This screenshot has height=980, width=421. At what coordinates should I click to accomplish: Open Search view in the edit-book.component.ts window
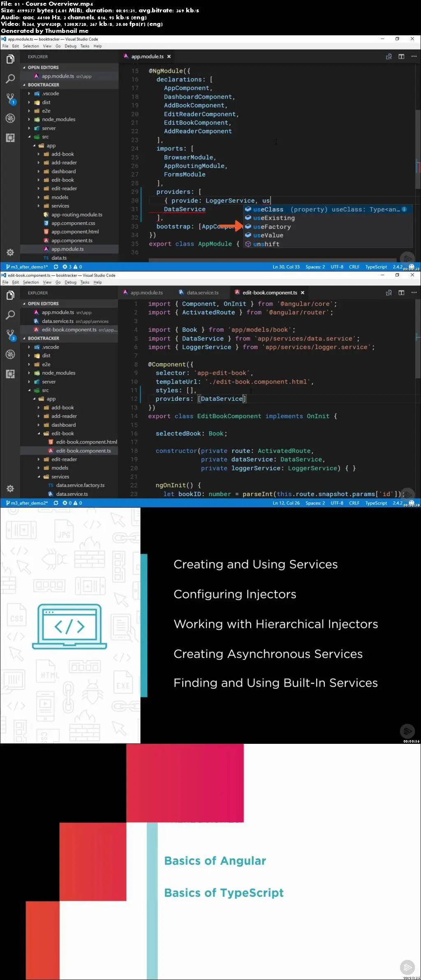coord(10,315)
